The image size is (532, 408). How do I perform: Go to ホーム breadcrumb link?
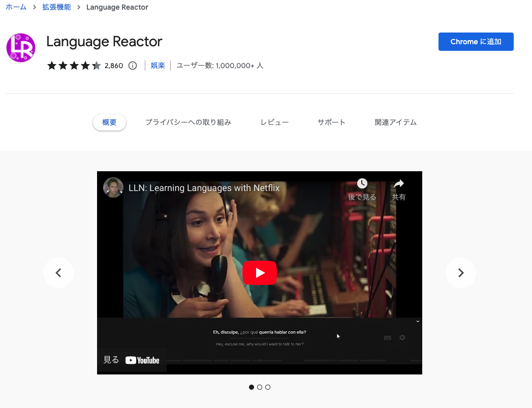click(16, 7)
